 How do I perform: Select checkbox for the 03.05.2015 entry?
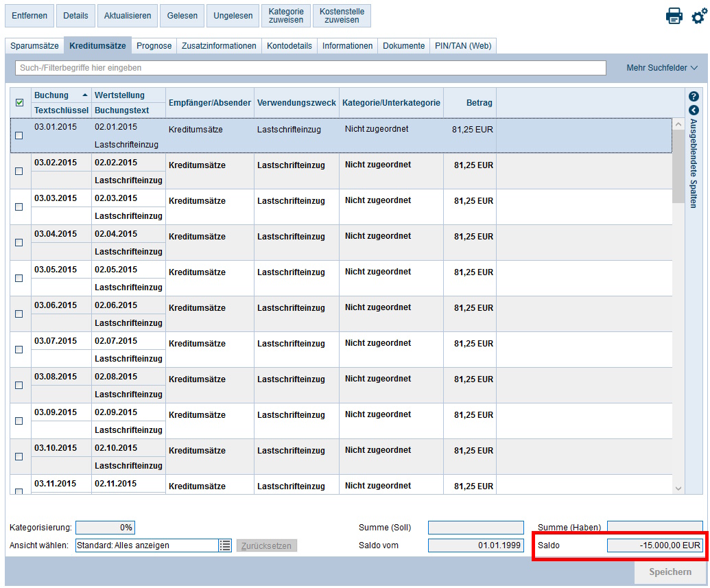pos(19,279)
